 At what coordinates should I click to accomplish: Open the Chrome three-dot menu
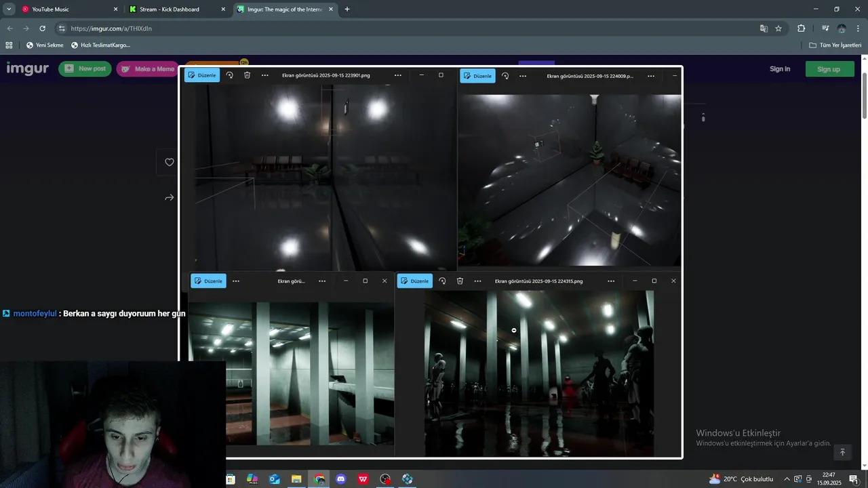pos(859,28)
